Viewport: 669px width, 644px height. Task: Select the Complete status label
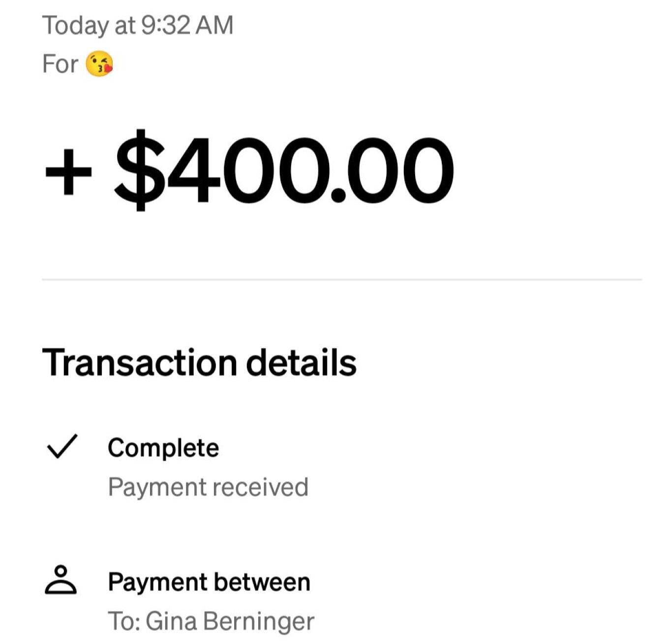point(163,448)
